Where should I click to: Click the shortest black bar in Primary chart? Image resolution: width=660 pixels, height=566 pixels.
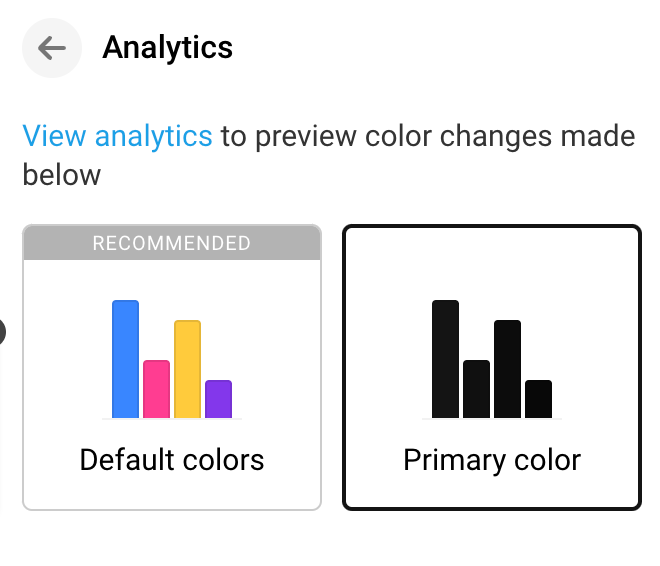point(538,399)
